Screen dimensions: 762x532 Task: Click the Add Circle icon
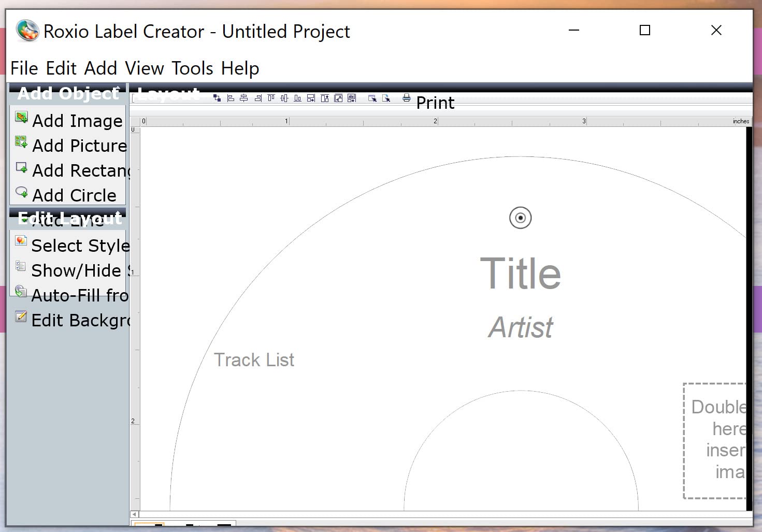click(x=21, y=192)
